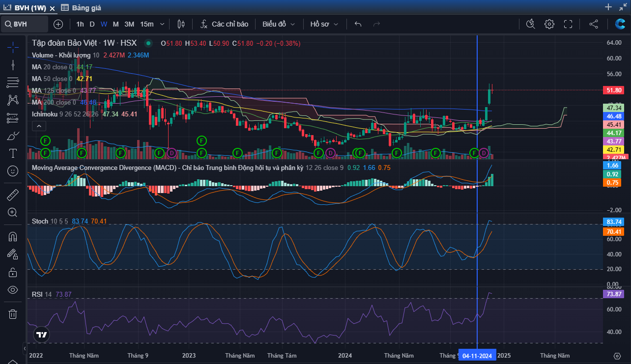Click the RSI 14 legend
631x364 pixels.
coord(42,294)
